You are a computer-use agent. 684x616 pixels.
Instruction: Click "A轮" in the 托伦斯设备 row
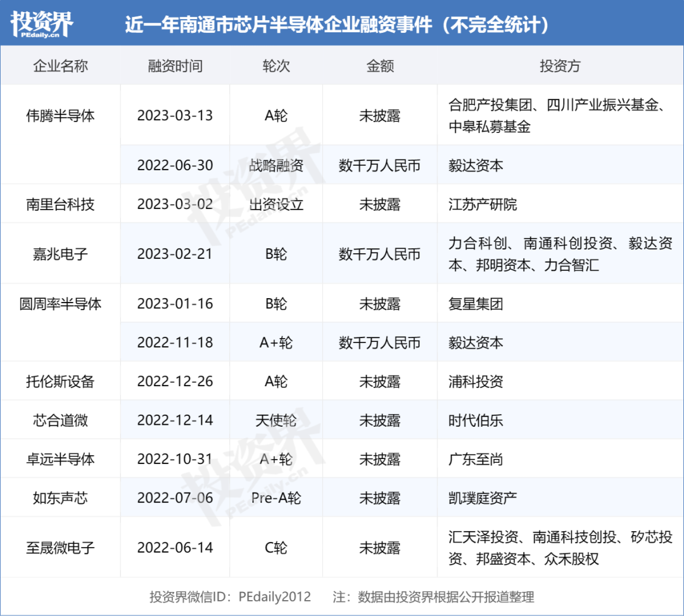pos(276,381)
